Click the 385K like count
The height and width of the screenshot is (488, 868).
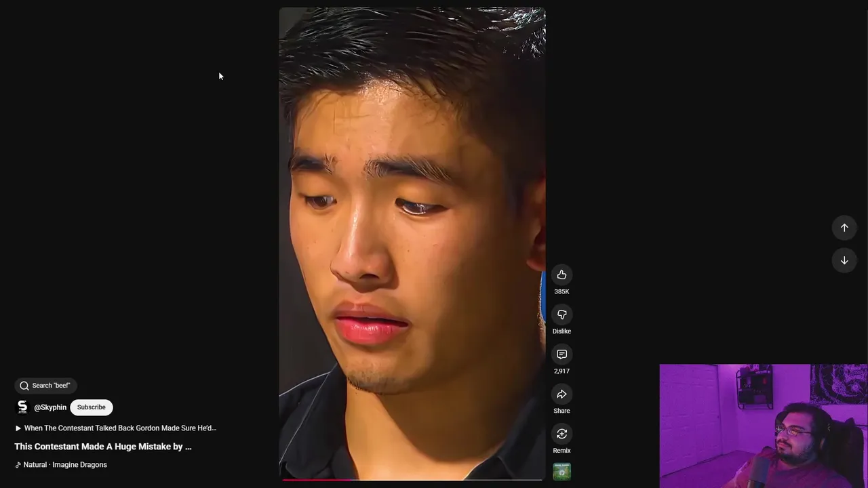click(561, 291)
